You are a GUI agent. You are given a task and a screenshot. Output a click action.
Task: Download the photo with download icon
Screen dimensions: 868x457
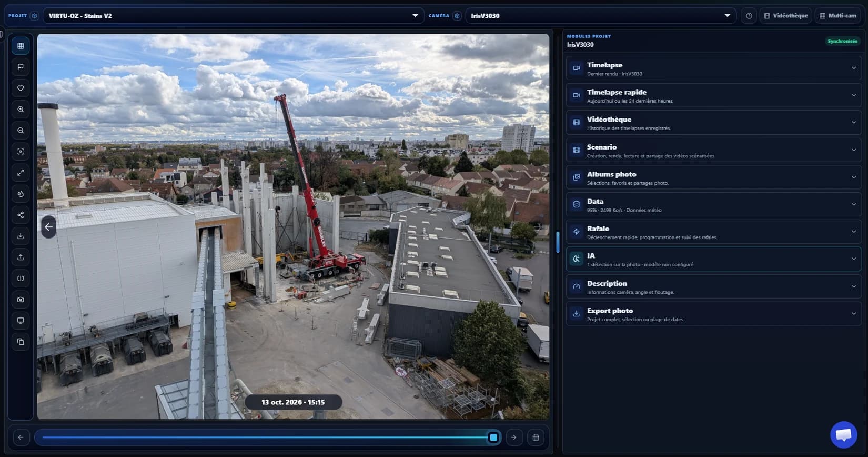pos(21,236)
